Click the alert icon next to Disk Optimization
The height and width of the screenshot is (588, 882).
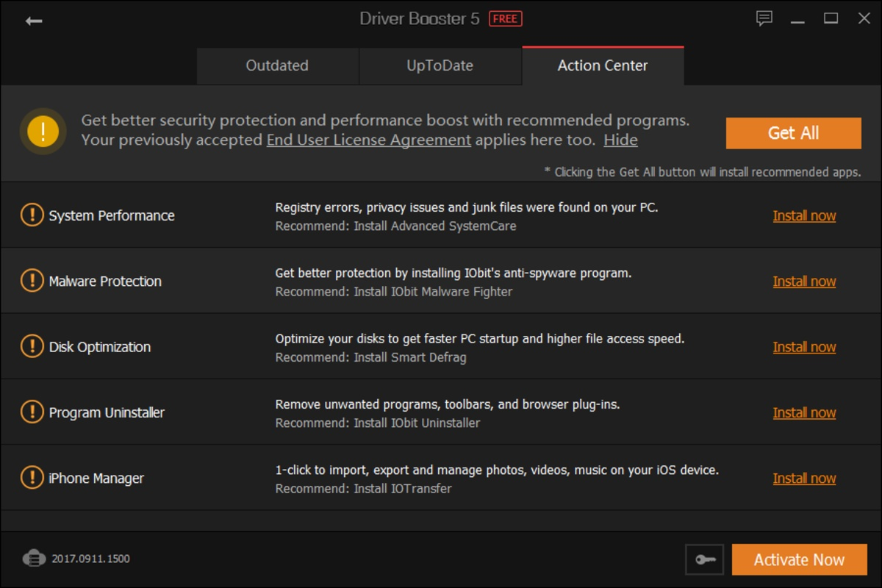point(31,346)
